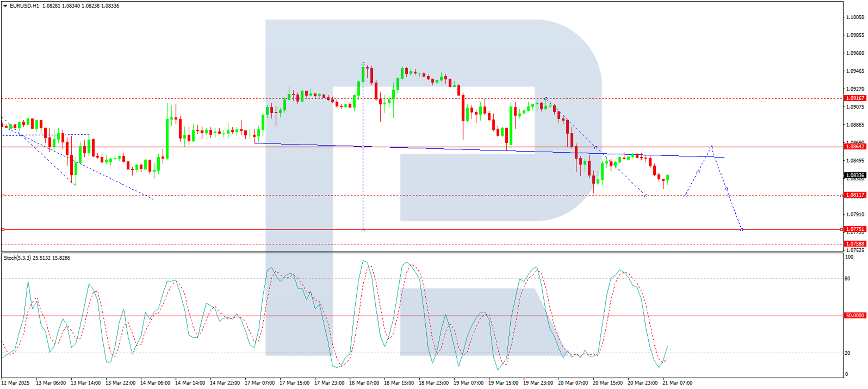868x389 pixels.
Task: Click the last green candlestick on the chart
Action: 668,178
